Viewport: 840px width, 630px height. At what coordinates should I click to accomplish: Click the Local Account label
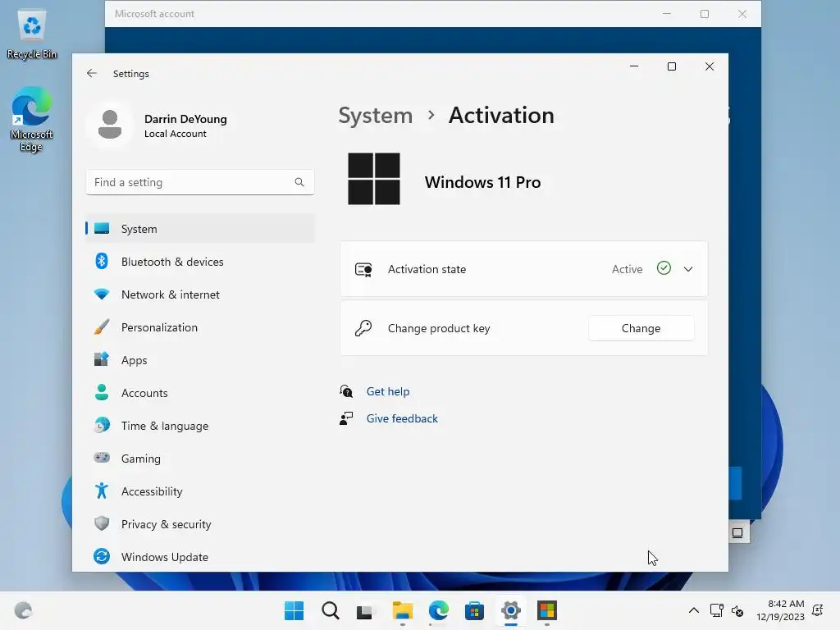click(x=176, y=134)
